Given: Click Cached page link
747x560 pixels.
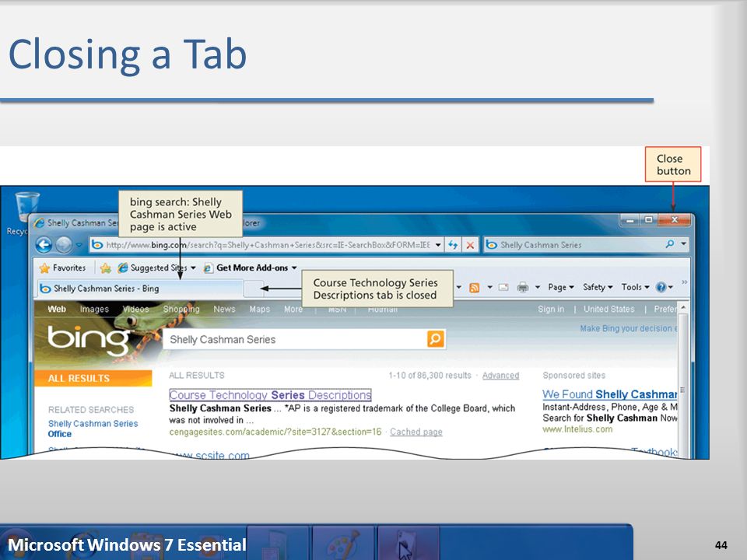Looking at the screenshot, I should [x=416, y=432].
